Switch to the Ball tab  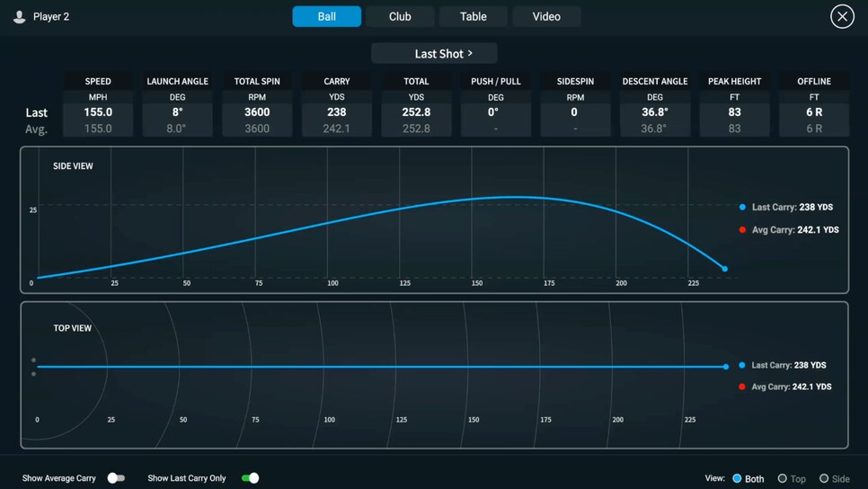click(x=326, y=16)
